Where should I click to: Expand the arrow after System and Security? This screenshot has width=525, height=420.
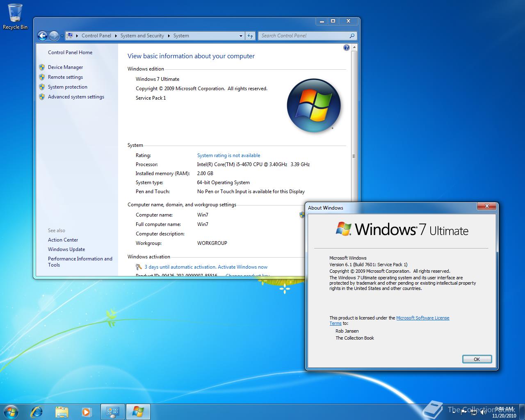point(169,36)
